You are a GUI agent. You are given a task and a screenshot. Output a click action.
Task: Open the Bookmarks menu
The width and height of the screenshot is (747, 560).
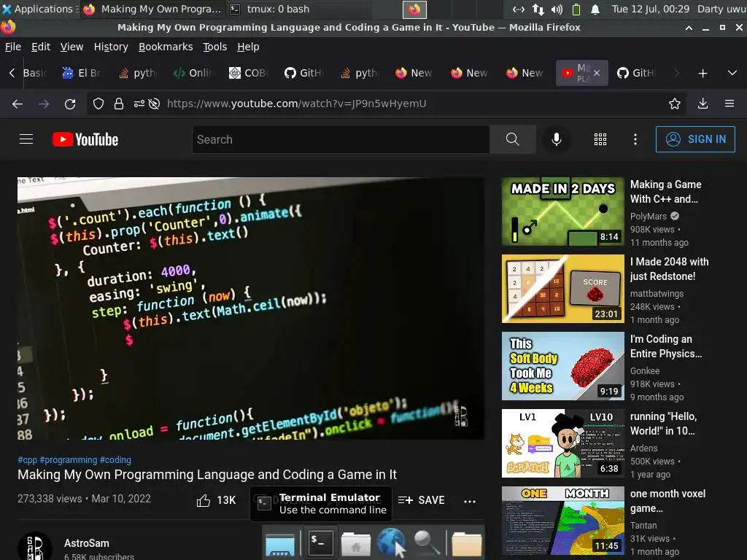point(166,47)
